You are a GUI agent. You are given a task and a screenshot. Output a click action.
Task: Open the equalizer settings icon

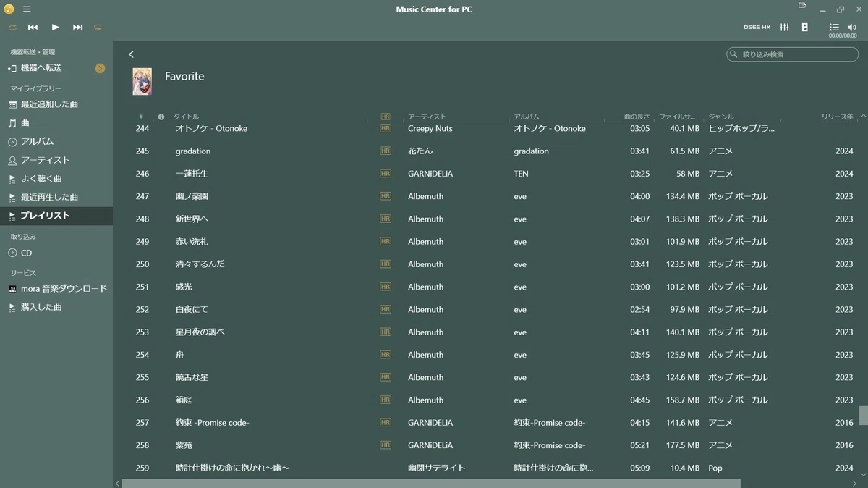click(x=784, y=27)
